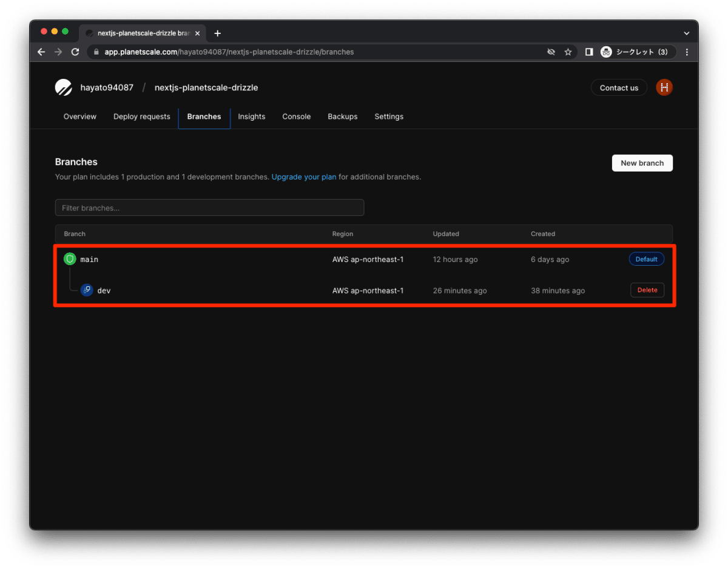Click the Default badge on main
This screenshot has height=569, width=728.
(x=647, y=259)
